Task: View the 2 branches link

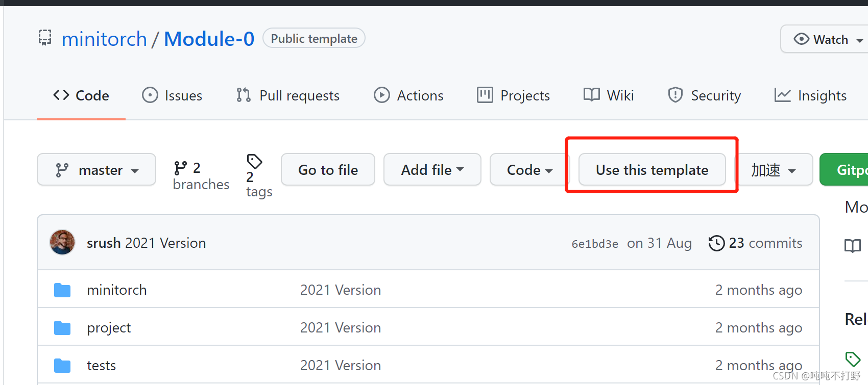Action: tap(201, 176)
